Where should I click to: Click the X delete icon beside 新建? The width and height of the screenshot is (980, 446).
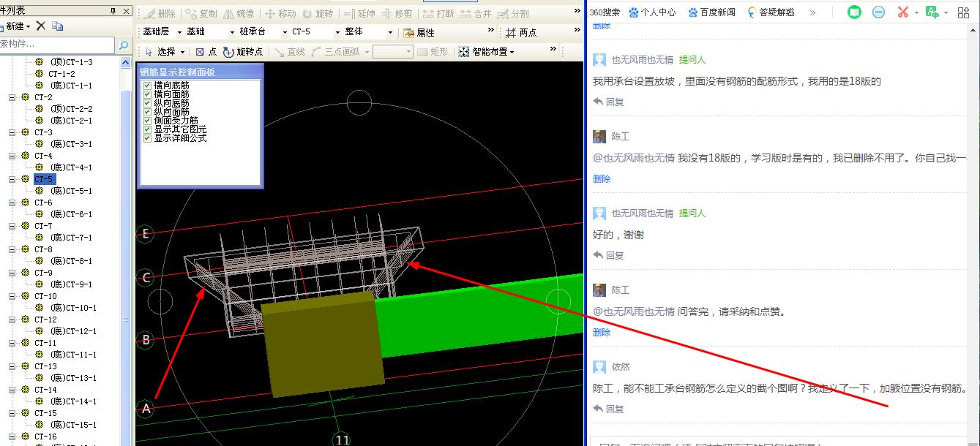pyautogui.click(x=41, y=26)
